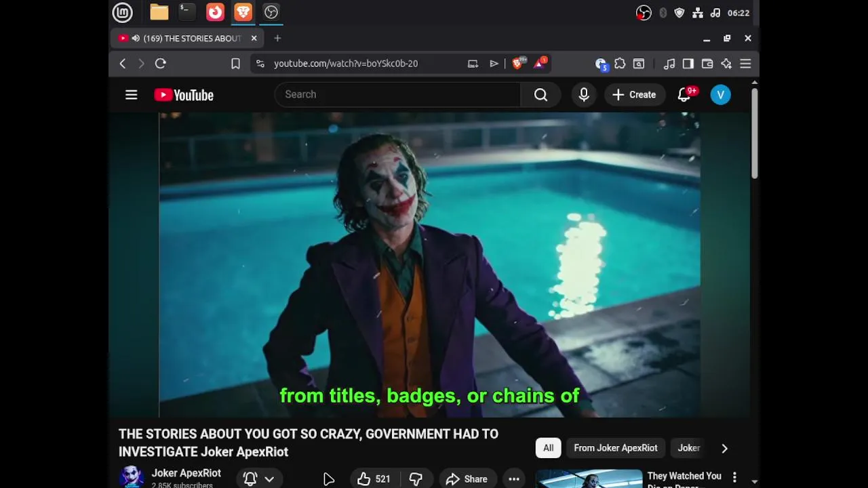Screen dimensions: 868x488
Task: Open the Brave Wallet icon
Action: pos(707,64)
